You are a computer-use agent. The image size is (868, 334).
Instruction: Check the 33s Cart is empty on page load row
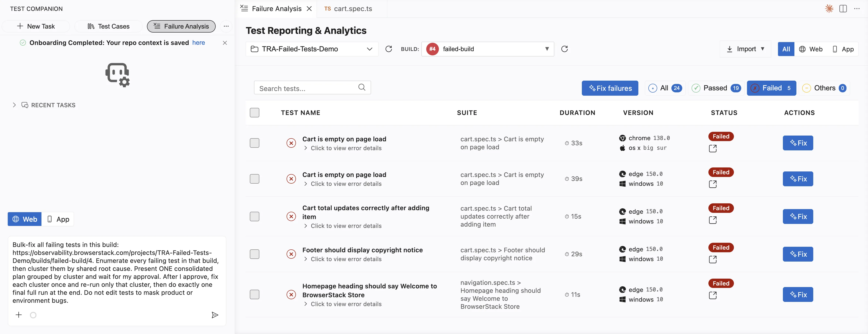(x=254, y=143)
